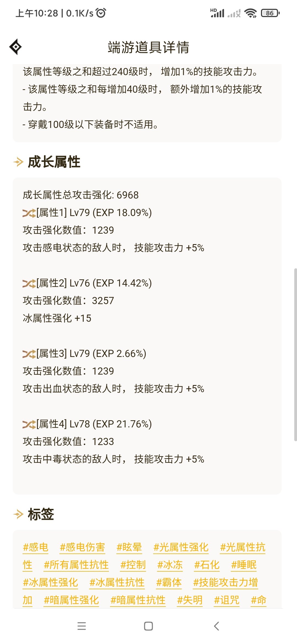
Task: Tap the DNA icon beside [属性4]
Action: (29, 424)
